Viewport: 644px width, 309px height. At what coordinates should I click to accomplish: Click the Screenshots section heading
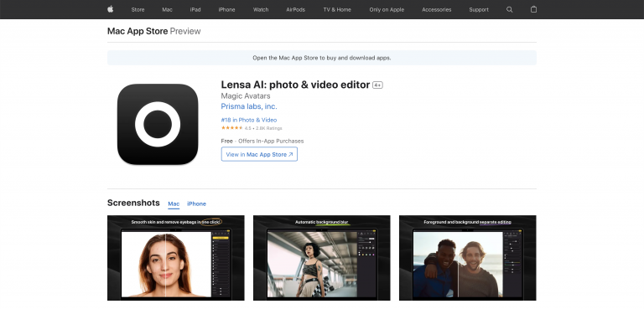pos(133,203)
